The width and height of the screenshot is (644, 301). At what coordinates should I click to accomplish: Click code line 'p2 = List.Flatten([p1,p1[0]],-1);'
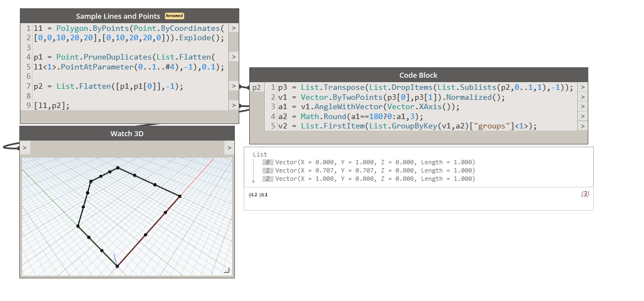[x=109, y=86]
